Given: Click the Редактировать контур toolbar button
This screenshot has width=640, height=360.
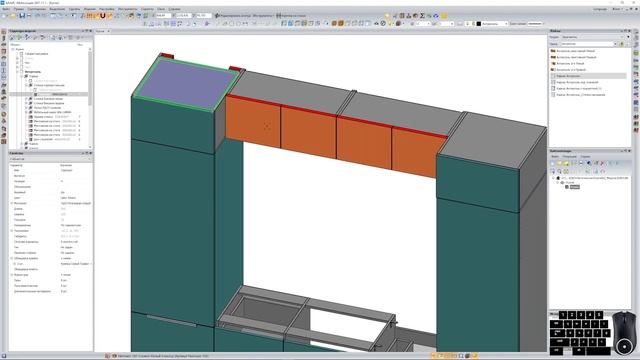Looking at the screenshot, I should (x=233, y=16).
